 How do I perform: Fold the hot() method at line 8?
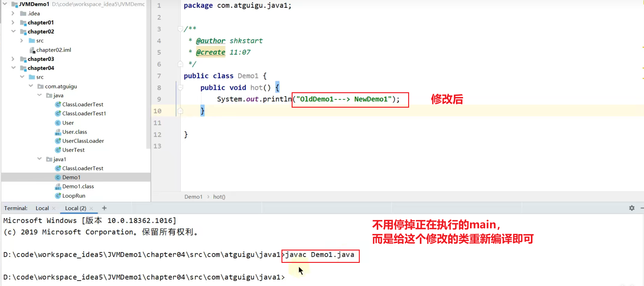(180, 88)
